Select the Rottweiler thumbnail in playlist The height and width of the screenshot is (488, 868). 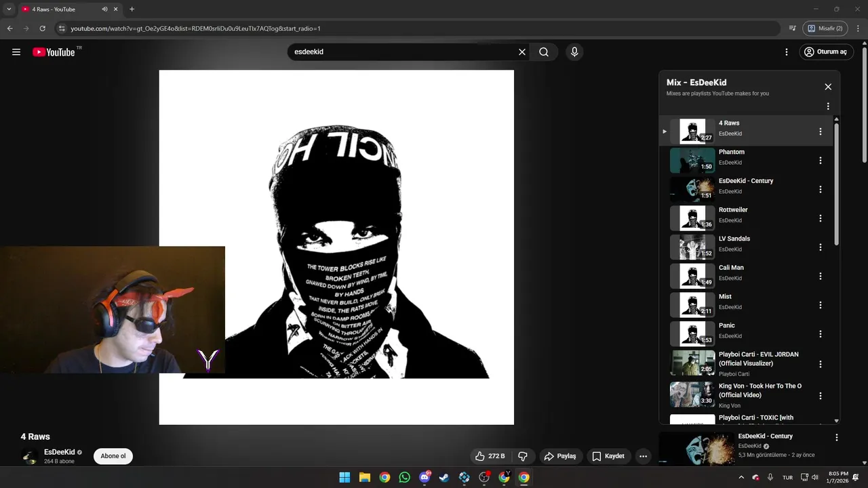click(x=692, y=218)
